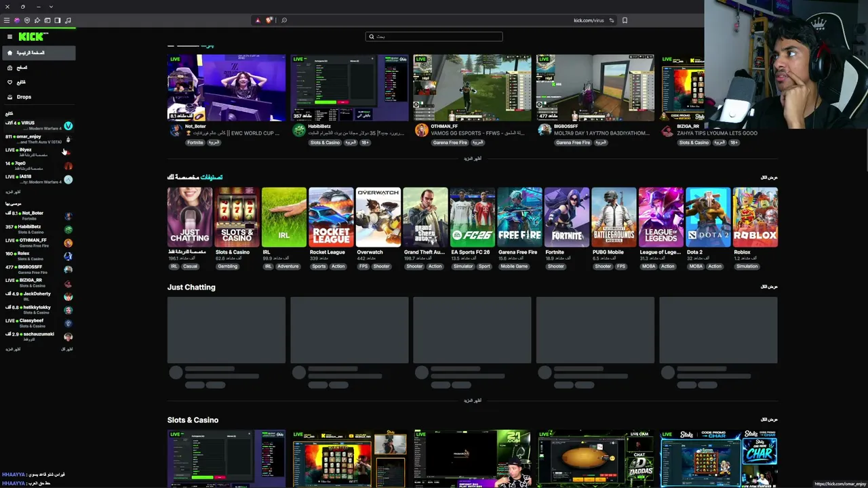Click view all link for Just Chatting section
Screen dimensions: 868x488
769,287
